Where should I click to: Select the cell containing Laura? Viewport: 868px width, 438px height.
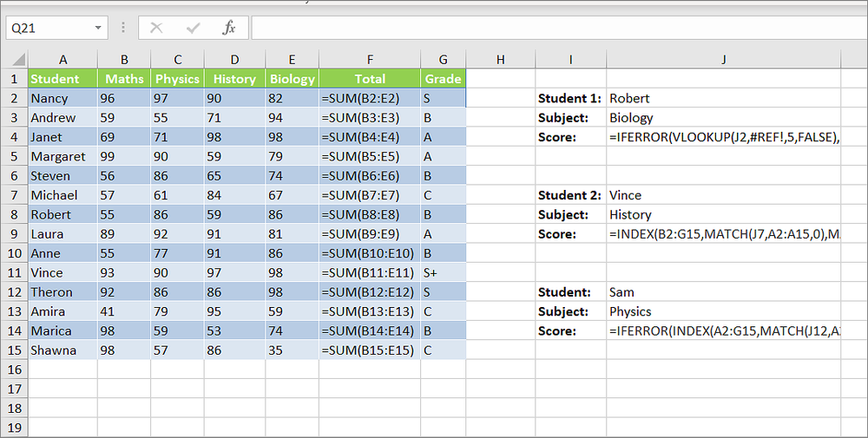click(x=62, y=233)
